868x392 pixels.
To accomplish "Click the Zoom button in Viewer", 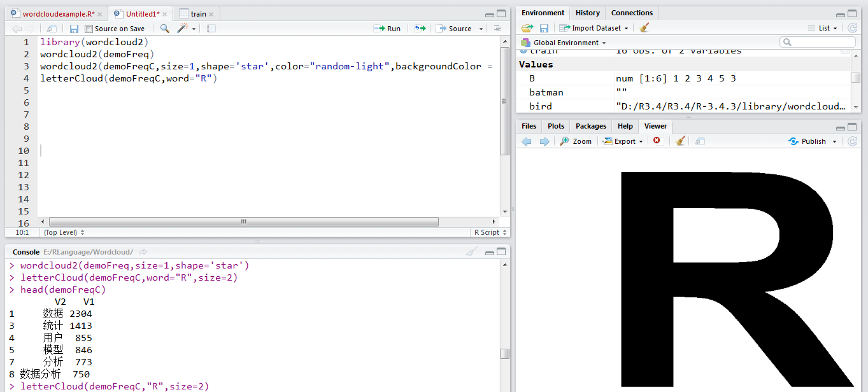I will click(576, 141).
